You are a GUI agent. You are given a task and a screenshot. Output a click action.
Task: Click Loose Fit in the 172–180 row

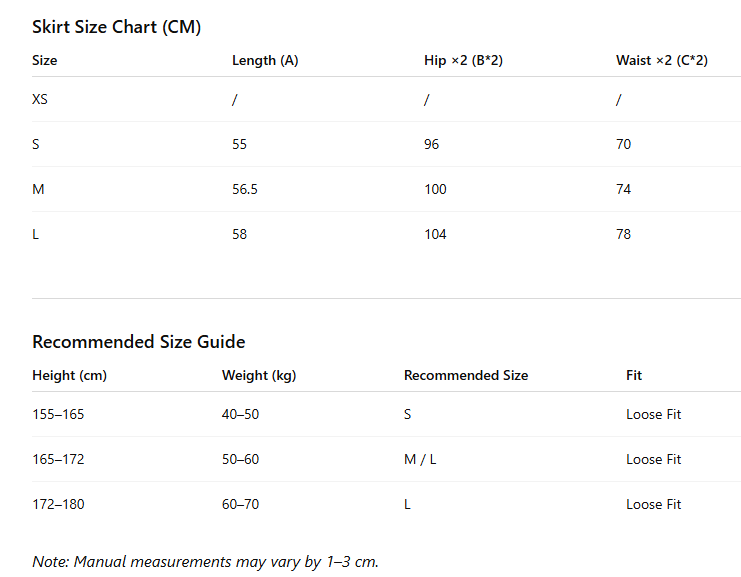point(654,504)
